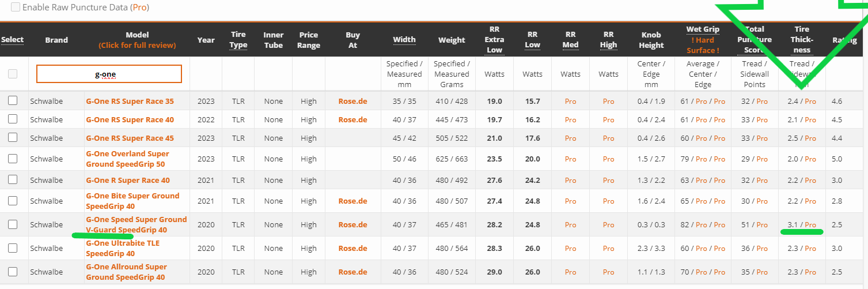The height and width of the screenshot is (289, 868).
Task: Check the G-One Ultrabite TLE SpeedGrip 40 row
Action: click(x=13, y=248)
